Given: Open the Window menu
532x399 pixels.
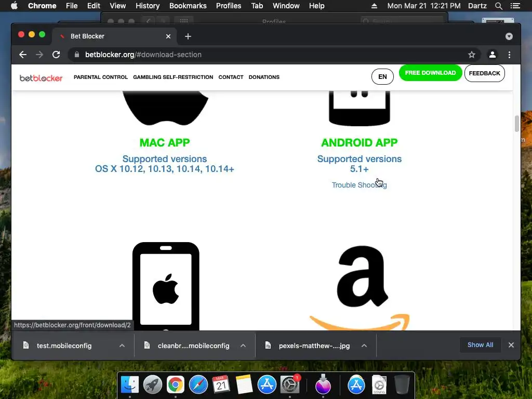Looking at the screenshot, I should pyautogui.click(x=286, y=6).
